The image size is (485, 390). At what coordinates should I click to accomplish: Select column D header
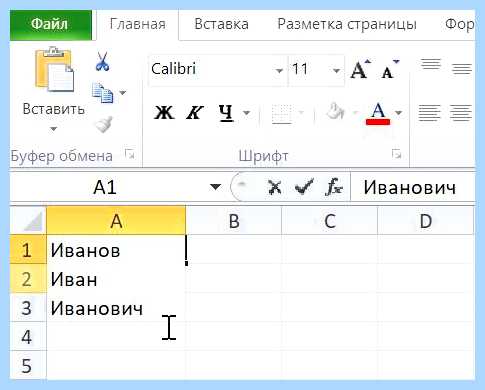pyautogui.click(x=426, y=220)
